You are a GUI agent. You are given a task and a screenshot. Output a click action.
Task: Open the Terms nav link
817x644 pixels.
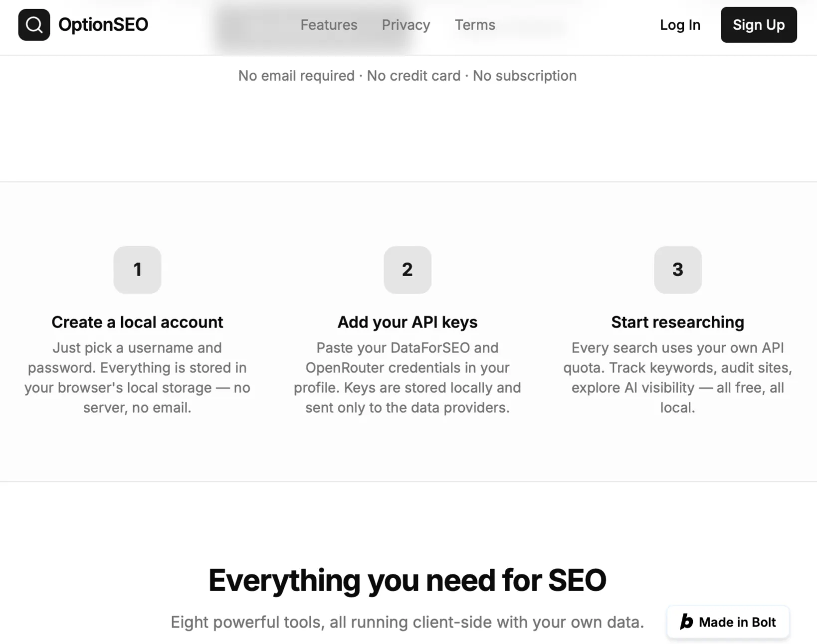(x=475, y=25)
